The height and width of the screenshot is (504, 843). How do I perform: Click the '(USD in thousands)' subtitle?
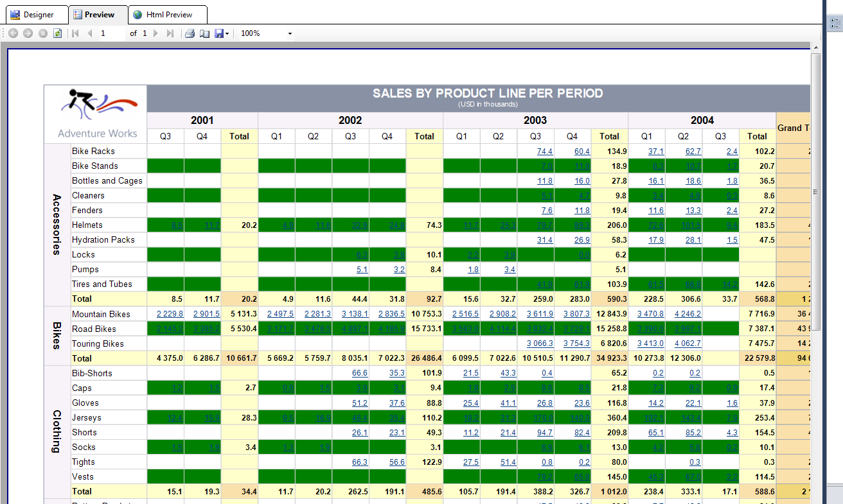[488, 104]
